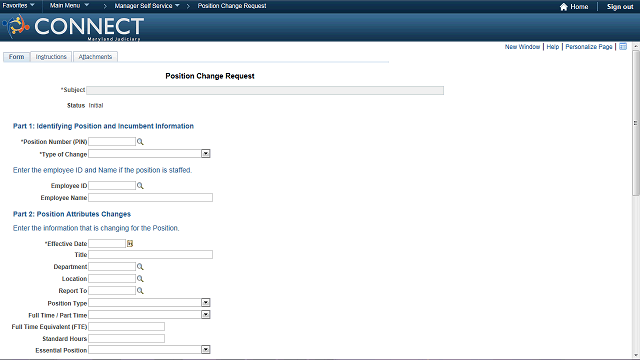Open the Effective Date calendar picker
Viewport: 640px width, 360px height.
pos(130,244)
